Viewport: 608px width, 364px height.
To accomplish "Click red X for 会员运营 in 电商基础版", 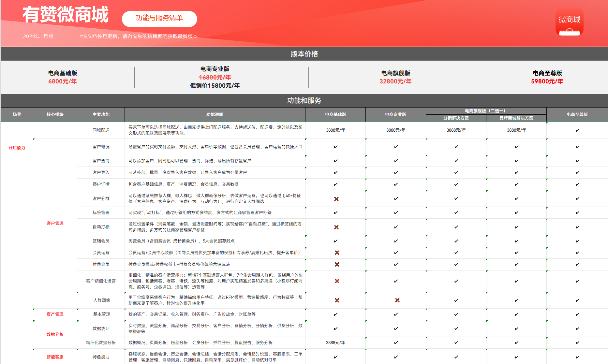I will tap(337, 253).
